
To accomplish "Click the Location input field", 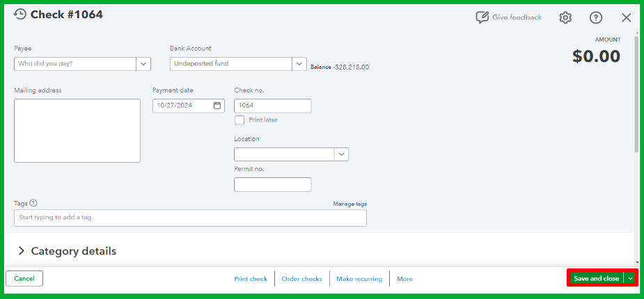I will click(284, 154).
